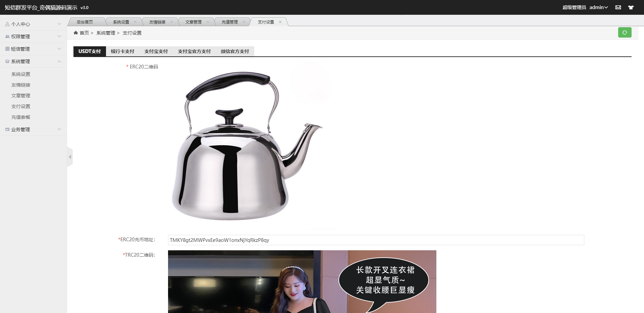Switch to the 友情链接 page tab
Image resolution: width=644 pixels, height=313 pixels.
point(157,22)
